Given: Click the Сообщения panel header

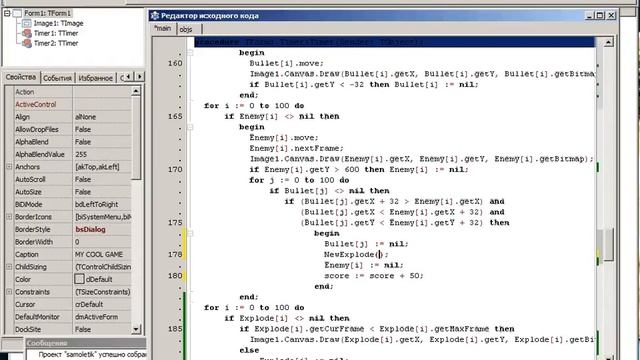Looking at the screenshot, I should point(86,343).
